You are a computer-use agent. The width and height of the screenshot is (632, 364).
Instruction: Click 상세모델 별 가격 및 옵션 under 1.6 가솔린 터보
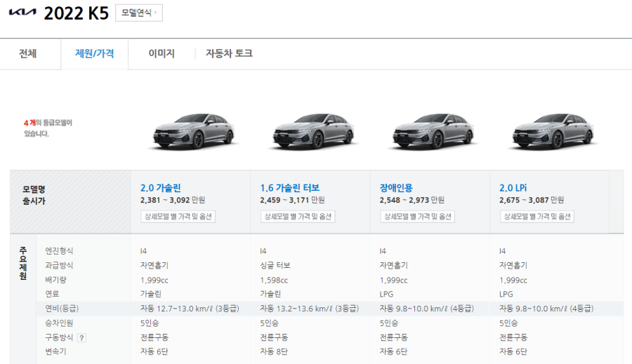tap(298, 217)
